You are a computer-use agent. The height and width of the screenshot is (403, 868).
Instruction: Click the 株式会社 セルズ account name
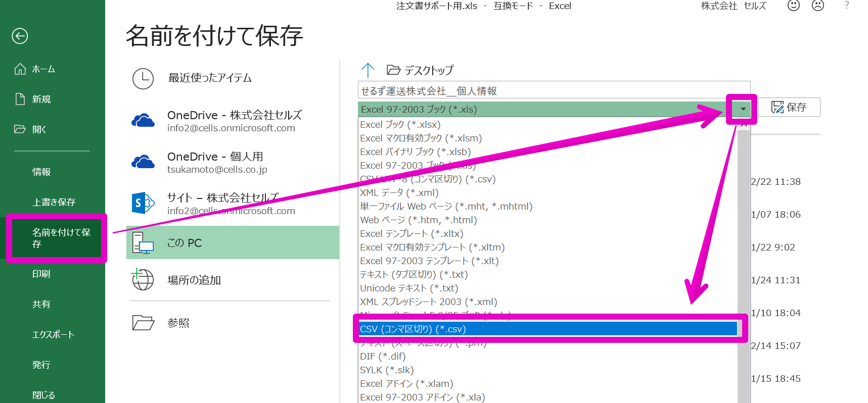[x=734, y=6]
